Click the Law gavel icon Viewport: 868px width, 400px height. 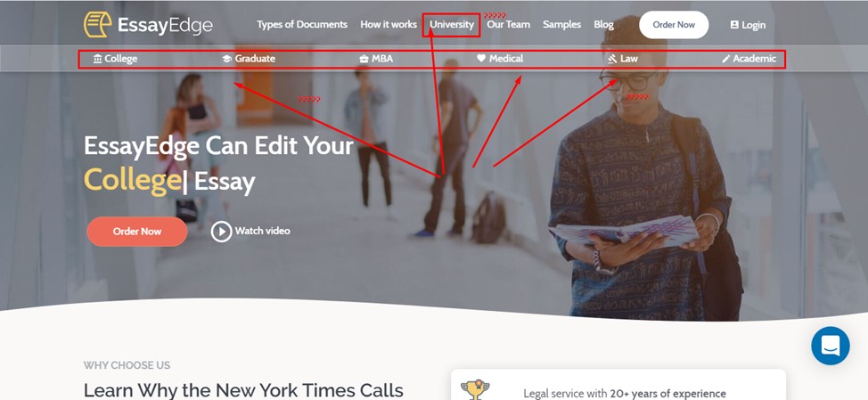[x=612, y=59]
